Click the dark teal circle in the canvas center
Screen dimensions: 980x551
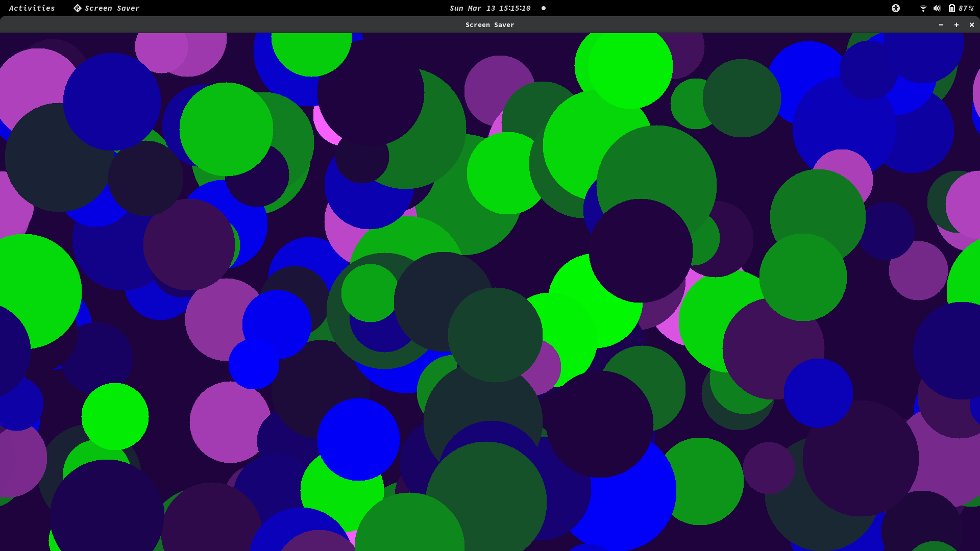tap(495, 334)
